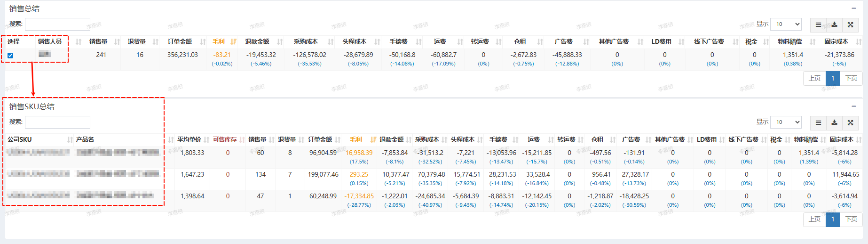Open column list menu in 销售SKU总结 panel
The width and height of the screenshot is (868, 244).
818,122
